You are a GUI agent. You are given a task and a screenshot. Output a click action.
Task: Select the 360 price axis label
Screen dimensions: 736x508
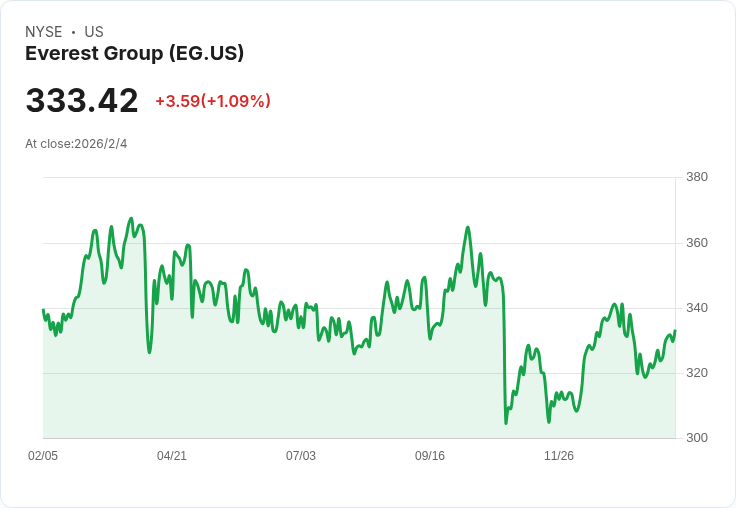coord(697,243)
